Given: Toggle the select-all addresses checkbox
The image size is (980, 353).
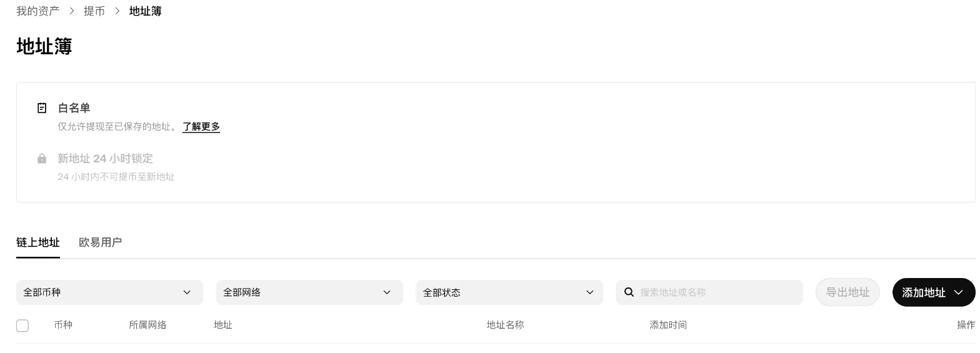Looking at the screenshot, I should [x=22, y=326].
